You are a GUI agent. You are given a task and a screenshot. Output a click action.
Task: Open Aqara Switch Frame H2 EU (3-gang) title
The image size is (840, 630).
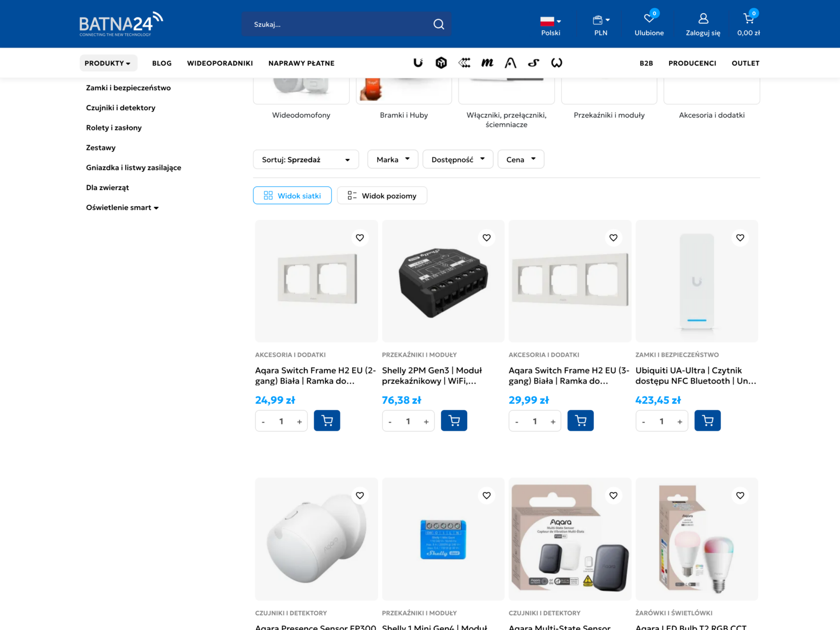point(569,376)
